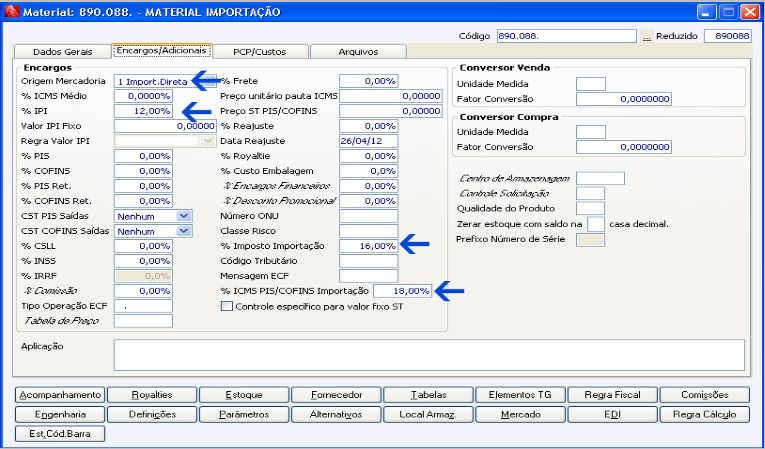The image size is (765, 449).
Task: Click Conversor Compra Fator Conversão field
Action: click(624, 147)
